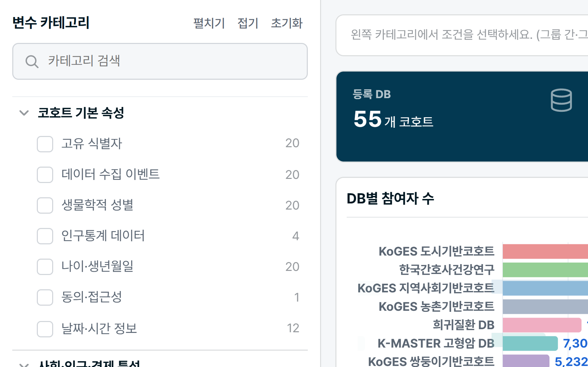Click the count 4 beside 인구통계 데이터
Viewport: 588px width, 367px height.
pos(296,236)
